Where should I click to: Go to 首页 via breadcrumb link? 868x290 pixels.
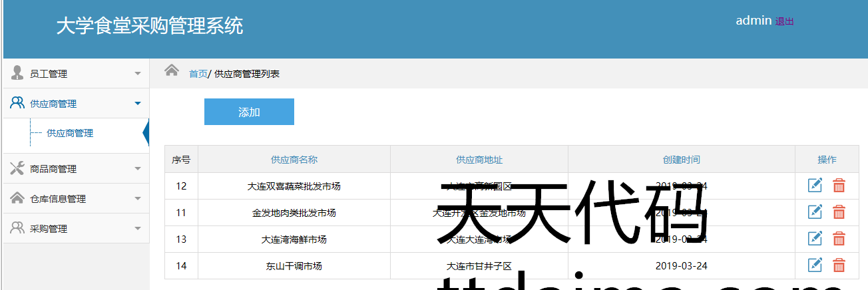coord(198,74)
